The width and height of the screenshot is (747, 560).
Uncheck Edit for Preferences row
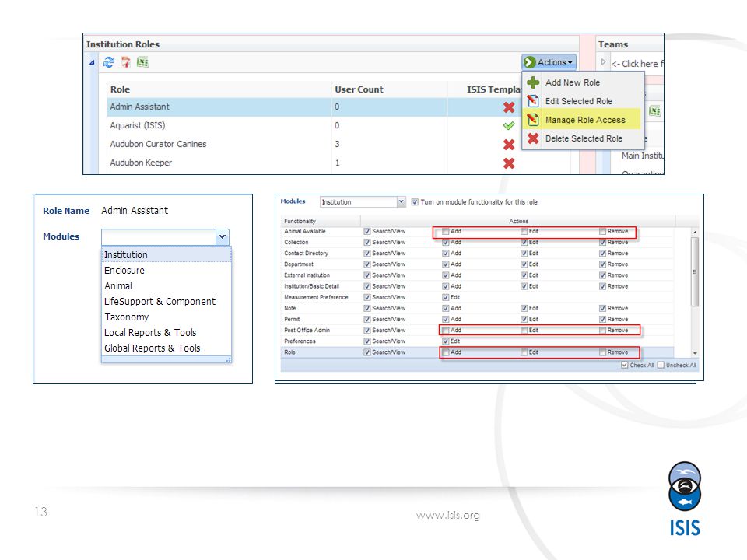coord(445,341)
